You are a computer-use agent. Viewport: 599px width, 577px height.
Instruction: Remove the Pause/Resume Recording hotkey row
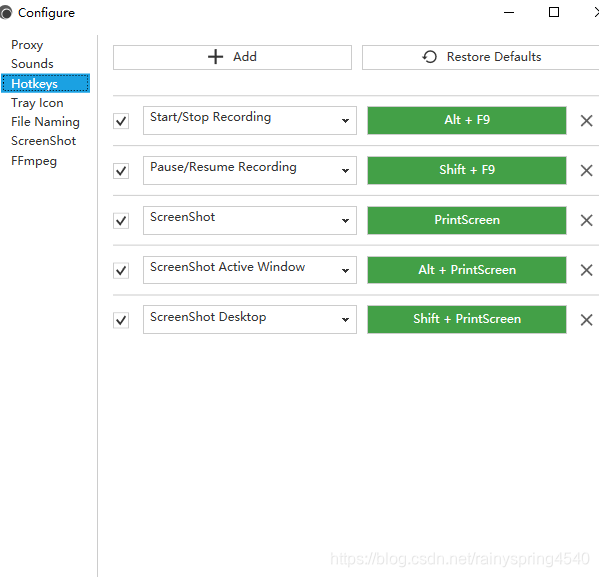[586, 170]
